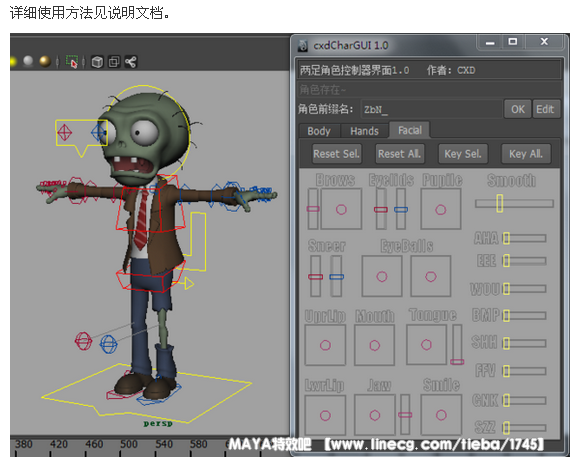The image size is (578, 461).
Task: Click the cxdCharGUI window title icon
Action: [303, 45]
